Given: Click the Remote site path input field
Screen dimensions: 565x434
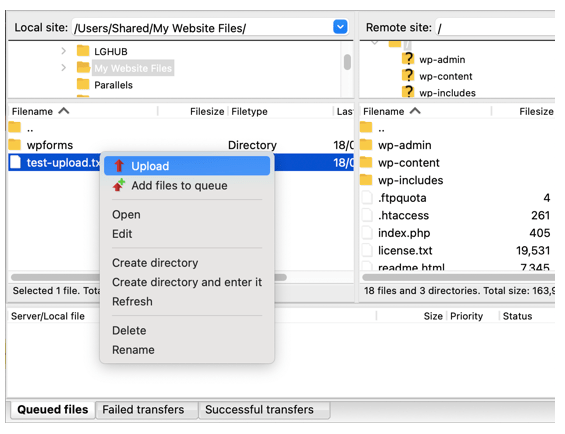Looking at the screenshot, I should (x=495, y=28).
